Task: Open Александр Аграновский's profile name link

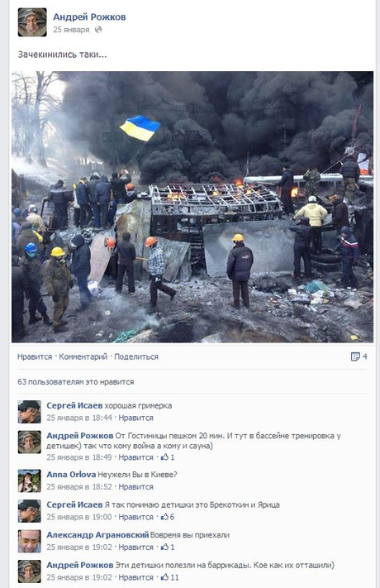Action: click(x=97, y=535)
